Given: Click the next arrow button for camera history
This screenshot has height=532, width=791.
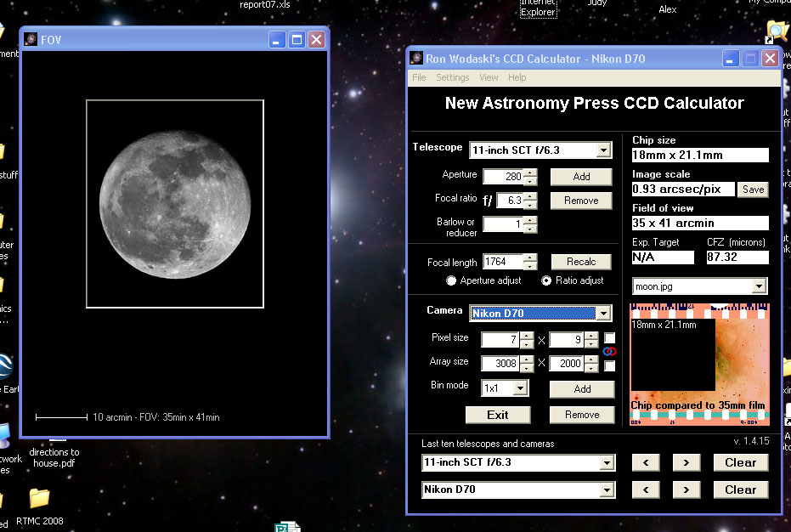Looking at the screenshot, I should 686,490.
